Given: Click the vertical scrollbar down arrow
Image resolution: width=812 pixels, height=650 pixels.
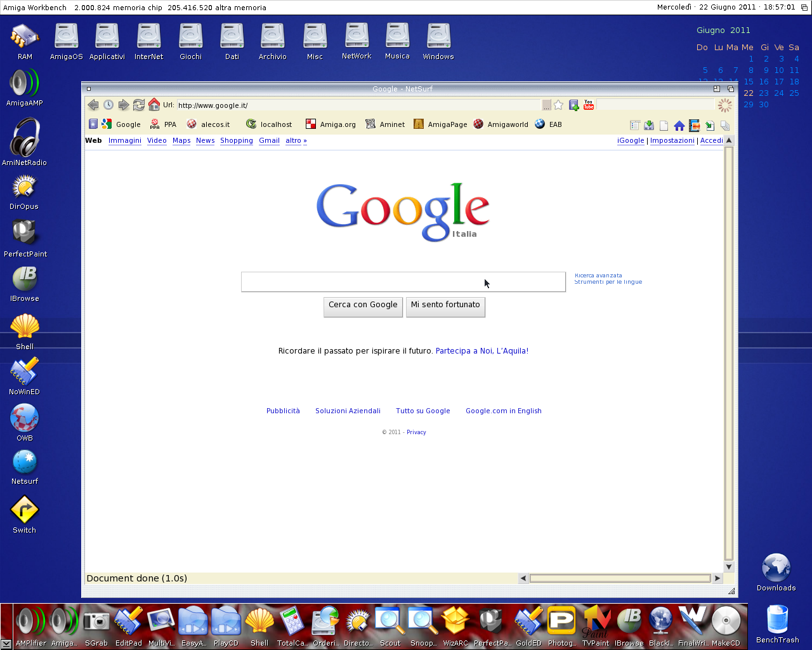Looking at the screenshot, I should click(729, 567).
